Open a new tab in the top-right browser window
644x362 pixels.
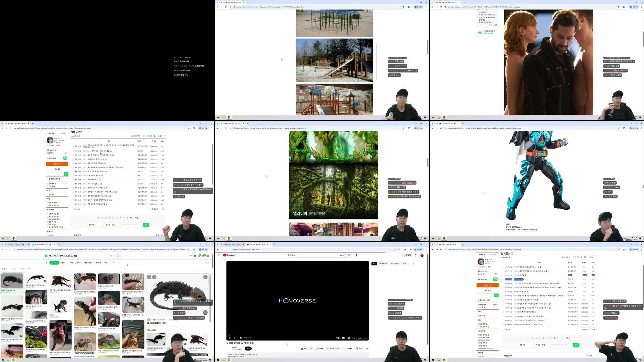463,2
